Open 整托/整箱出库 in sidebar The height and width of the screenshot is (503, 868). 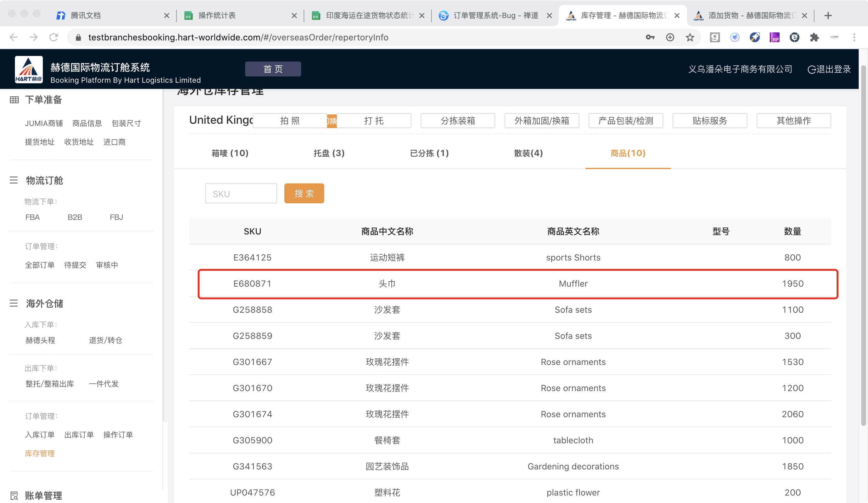[x=49, y=384]
